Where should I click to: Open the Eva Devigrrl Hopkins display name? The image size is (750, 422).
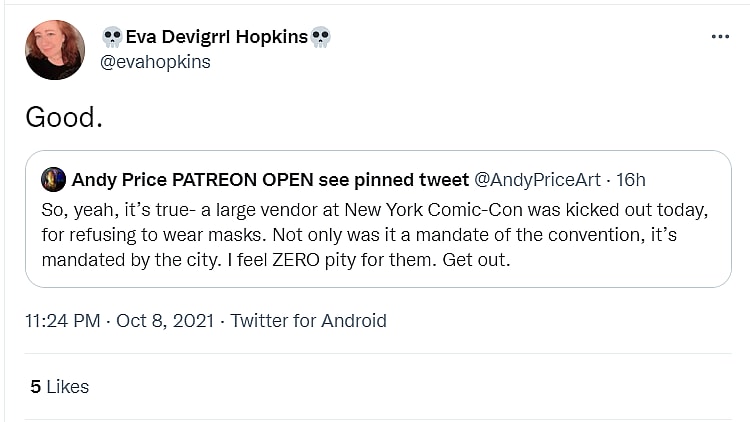coord(216,38)
